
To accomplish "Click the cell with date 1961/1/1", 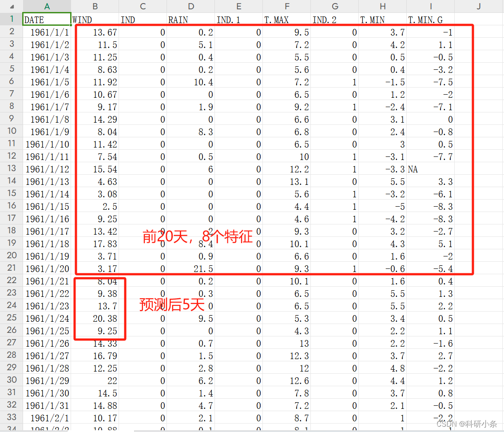I will 47,31.
